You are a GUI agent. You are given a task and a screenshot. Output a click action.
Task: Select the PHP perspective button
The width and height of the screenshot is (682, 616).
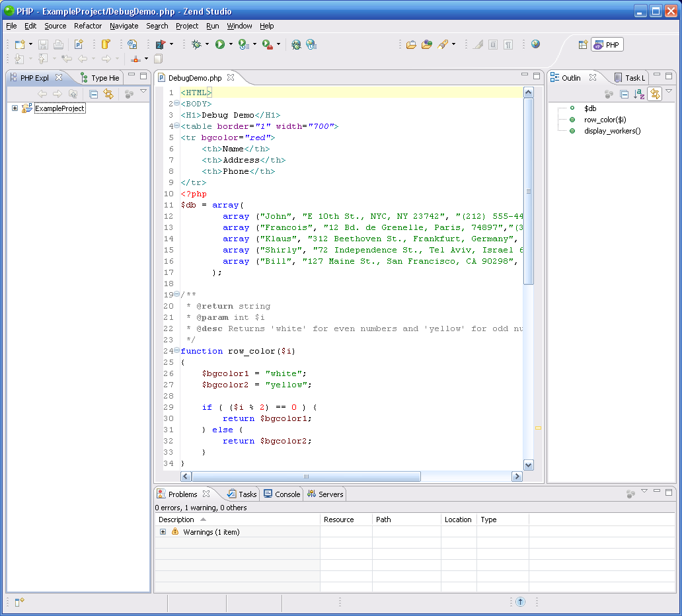tap(607, 45)
